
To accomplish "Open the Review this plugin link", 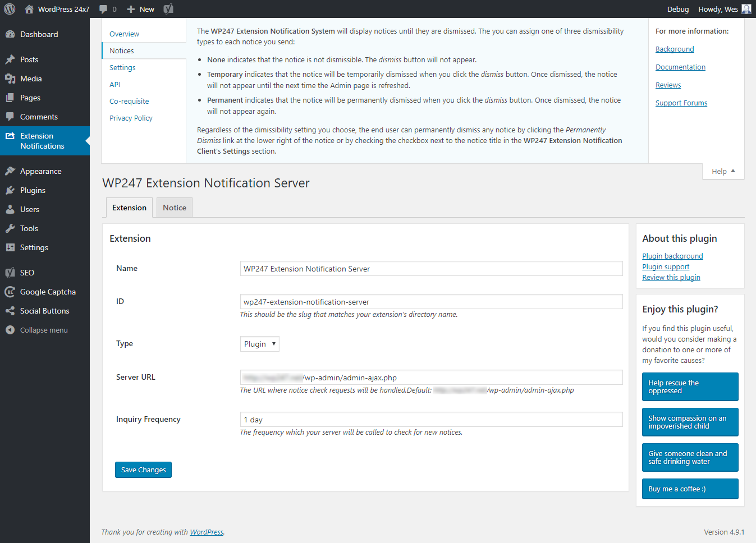I will 671,277.
